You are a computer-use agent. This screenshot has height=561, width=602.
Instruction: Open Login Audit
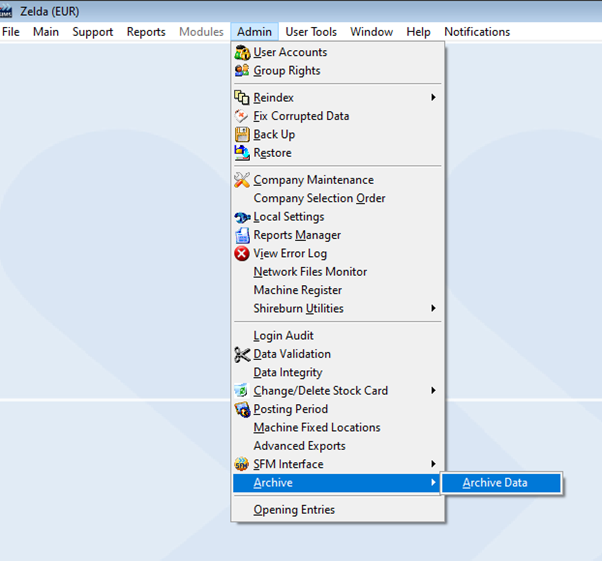[x=283, y=336]
